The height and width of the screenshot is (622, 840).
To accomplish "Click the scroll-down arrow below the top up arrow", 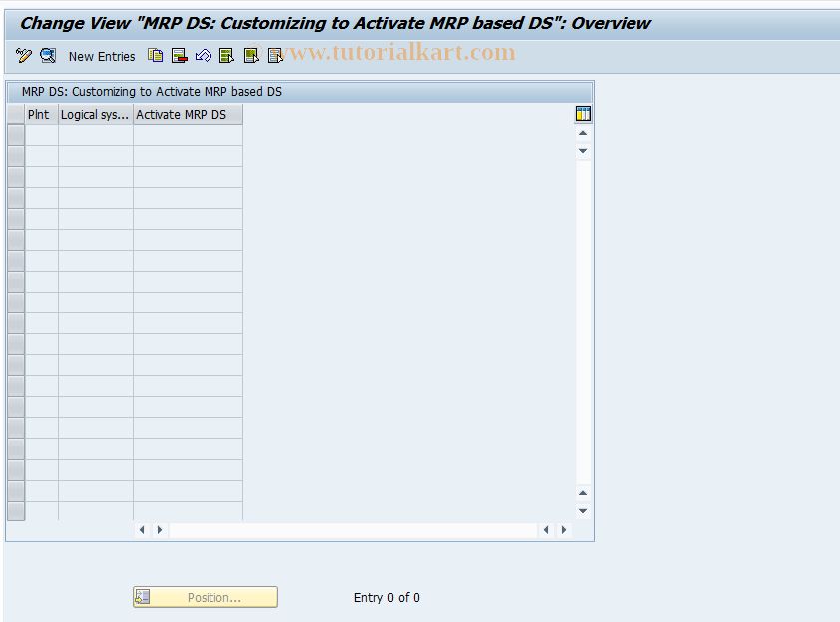I will tap(583, 151).
